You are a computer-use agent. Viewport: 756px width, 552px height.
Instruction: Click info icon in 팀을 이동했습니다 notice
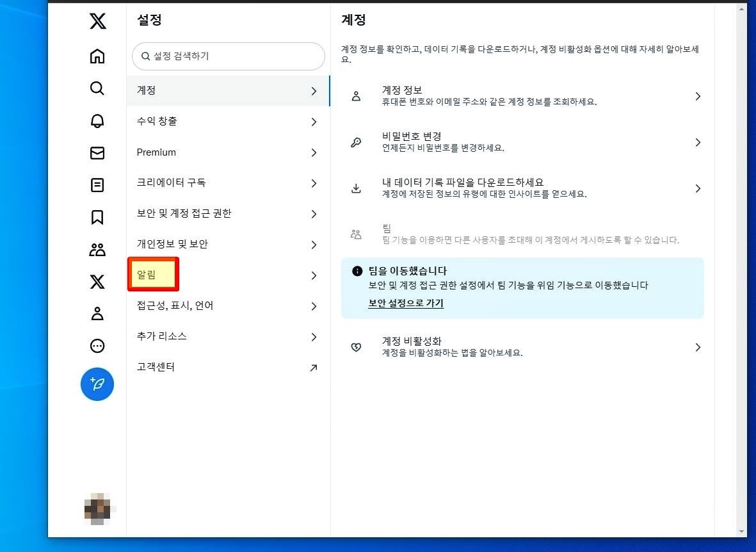(357, 271)
